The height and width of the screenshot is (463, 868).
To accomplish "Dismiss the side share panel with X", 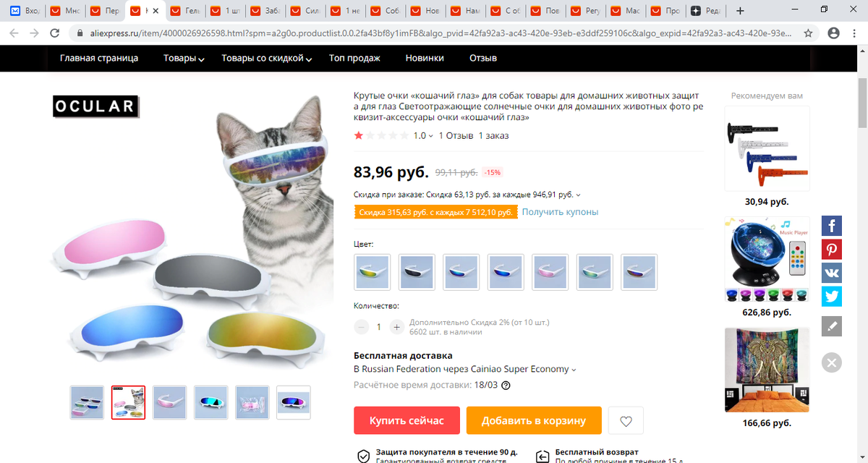I will [832, 362].
